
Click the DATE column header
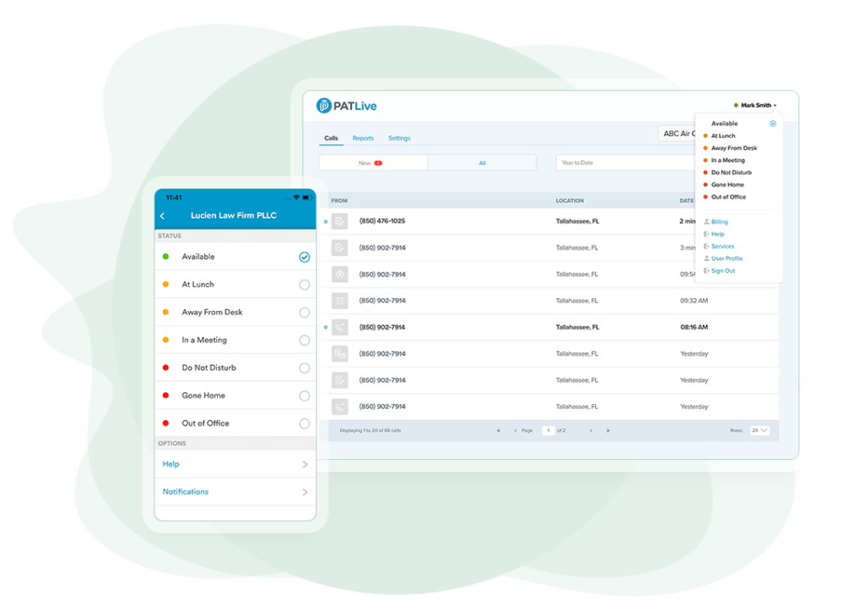(687, 201)
